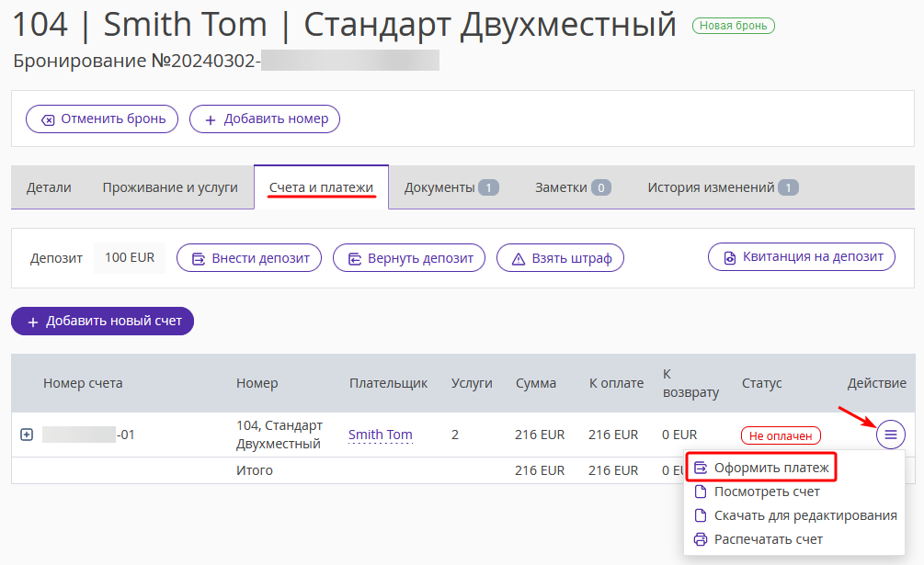Open the Smith Tom payer link

380,435
